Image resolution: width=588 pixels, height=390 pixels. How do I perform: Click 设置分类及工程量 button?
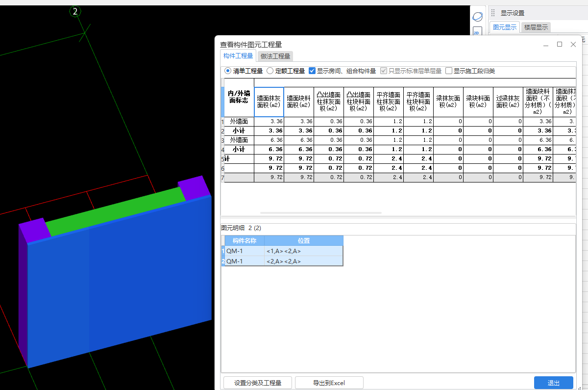pyautogui.click(x=258, y=383)
